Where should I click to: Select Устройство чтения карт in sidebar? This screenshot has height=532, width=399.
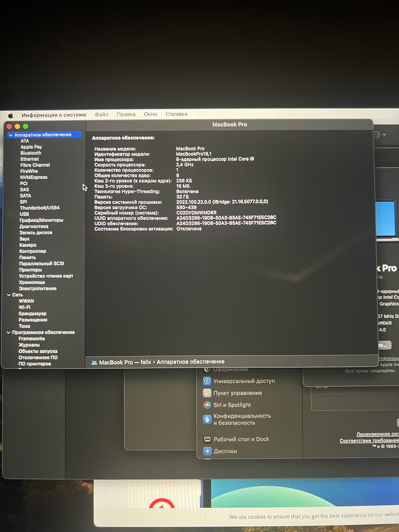(x=46, y=276)
